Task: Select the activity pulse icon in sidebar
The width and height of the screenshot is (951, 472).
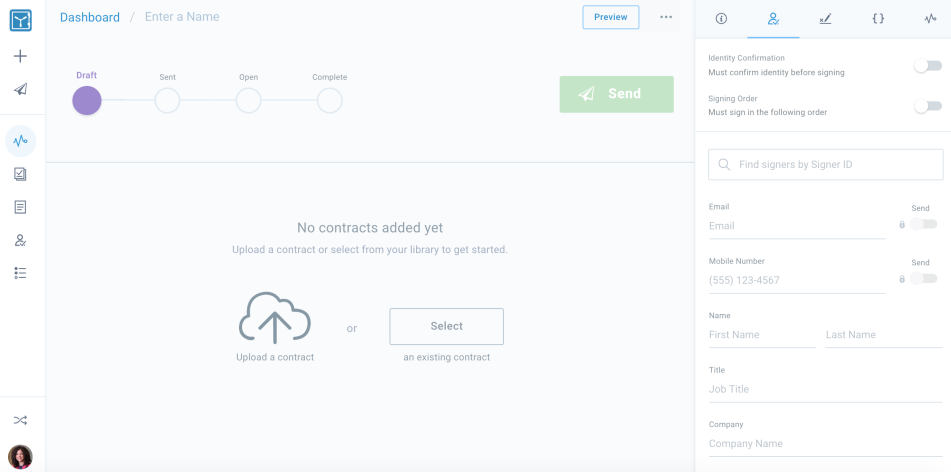Action: click(21, 141)
